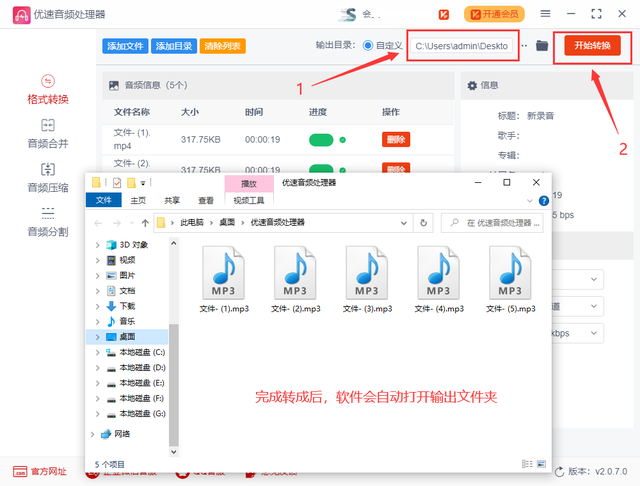Image resolution: width=640 pixels, height=486 pixels.
Task: Click the Explorer sidebar scrollbar thumb
Action: pos(173,385)
